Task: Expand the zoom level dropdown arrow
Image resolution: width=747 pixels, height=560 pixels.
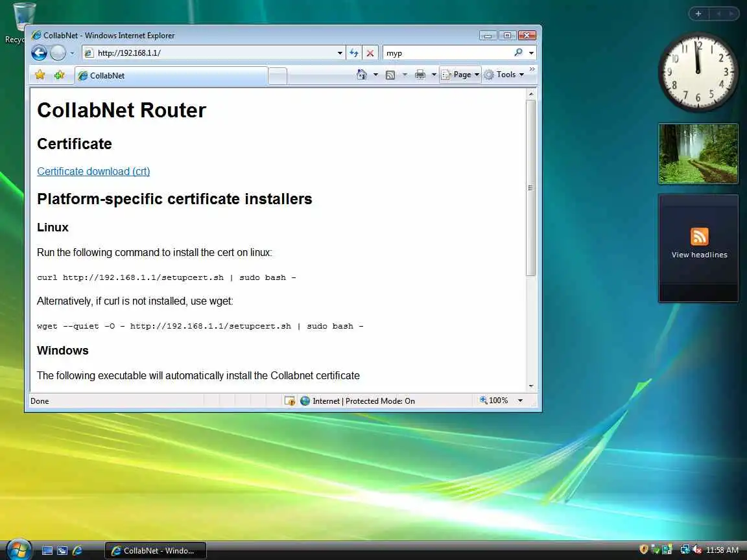Action: 520,401
